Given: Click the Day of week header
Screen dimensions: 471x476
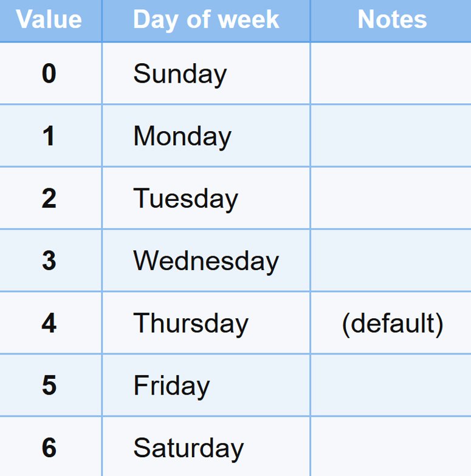Looking at the screenshot, I should tap(206, 19).
